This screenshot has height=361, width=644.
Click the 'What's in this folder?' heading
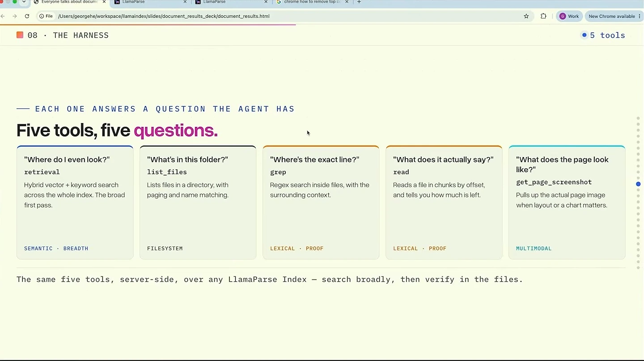[188, 160]
